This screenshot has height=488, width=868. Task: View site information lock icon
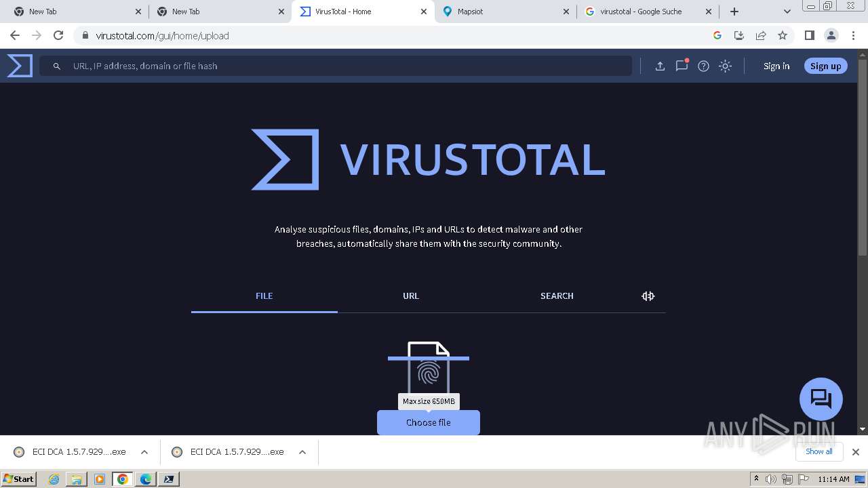pyautogui.click(x=85, y=35)
